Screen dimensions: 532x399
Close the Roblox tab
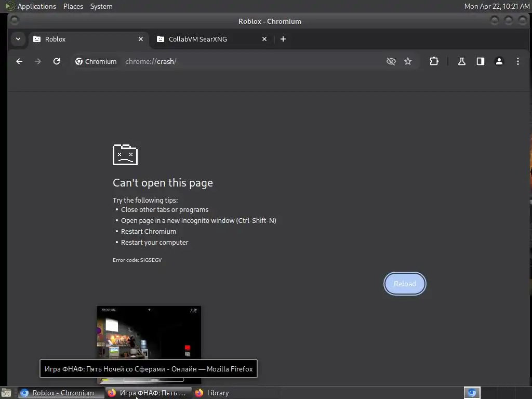coord(141,39)
